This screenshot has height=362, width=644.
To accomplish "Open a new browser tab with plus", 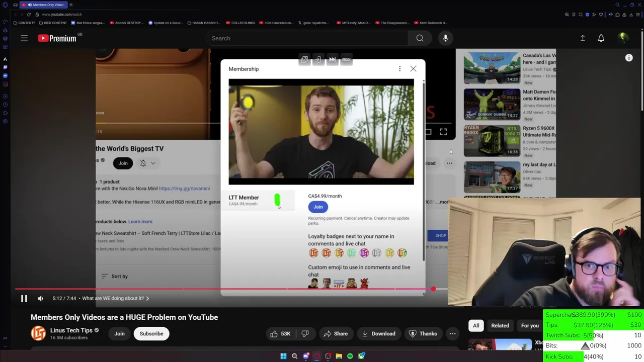I will [70, 5].
